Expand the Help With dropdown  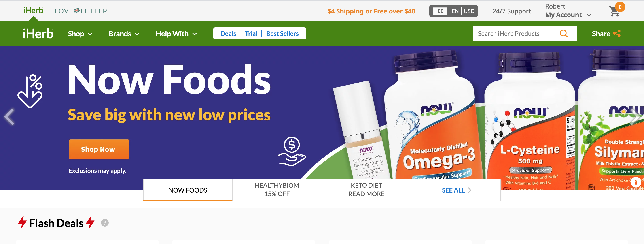tap(176, 34)
